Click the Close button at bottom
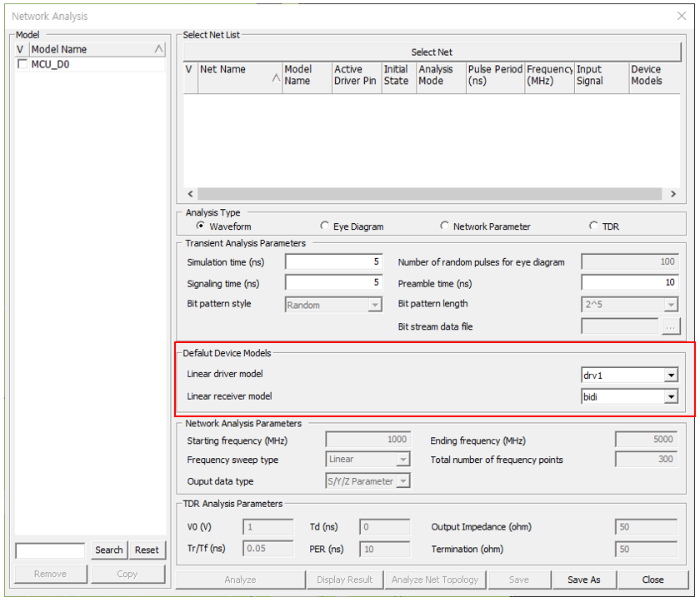The height and width of the screenshot is (602, 700). pos(652,580)
